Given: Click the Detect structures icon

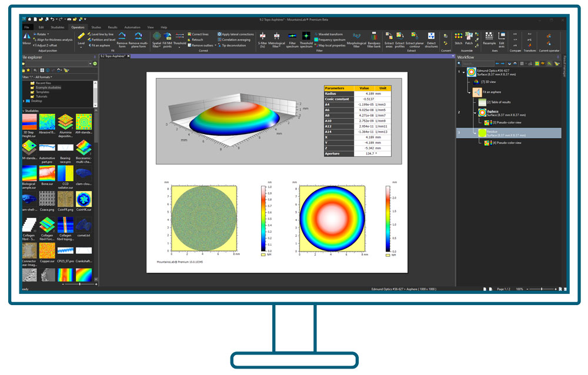Looking at the screenshot, I should click(431, 39).
